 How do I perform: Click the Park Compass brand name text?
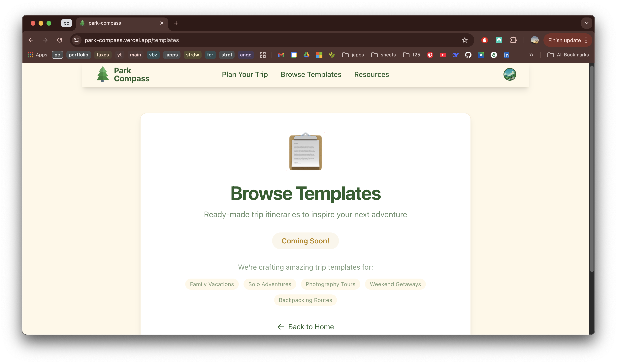(x=132, y=74)
